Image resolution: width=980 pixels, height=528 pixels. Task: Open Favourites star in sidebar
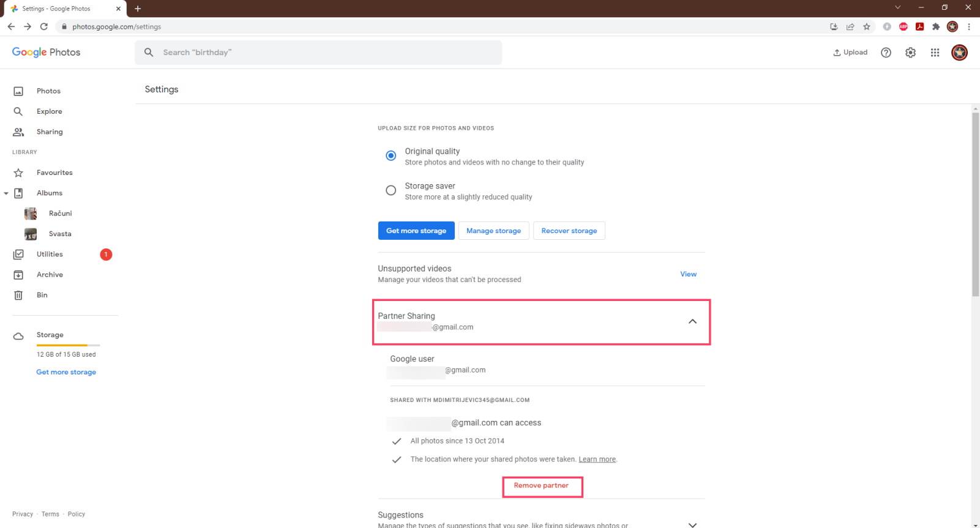click(18, 173)
